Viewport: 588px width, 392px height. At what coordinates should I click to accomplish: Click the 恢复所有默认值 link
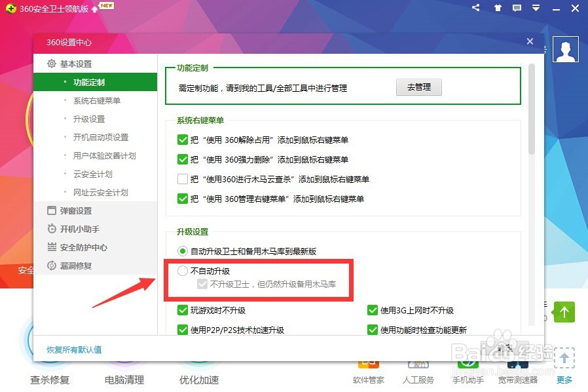74,349
